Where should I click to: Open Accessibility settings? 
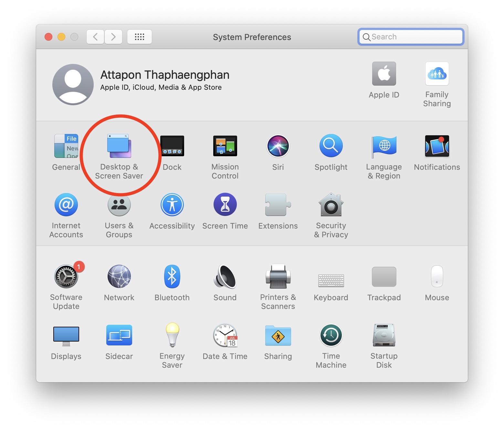click(172, 205)
